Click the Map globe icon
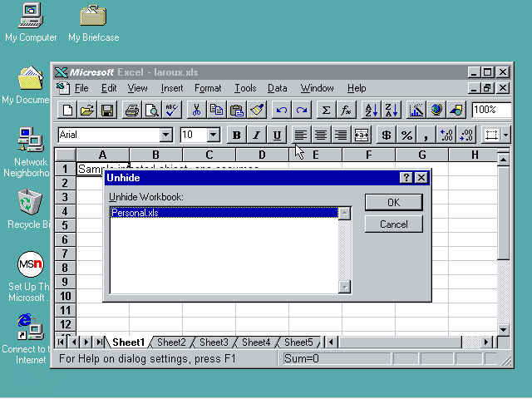The width and height of the screenshot is (532, 399). tap(436, 110)
